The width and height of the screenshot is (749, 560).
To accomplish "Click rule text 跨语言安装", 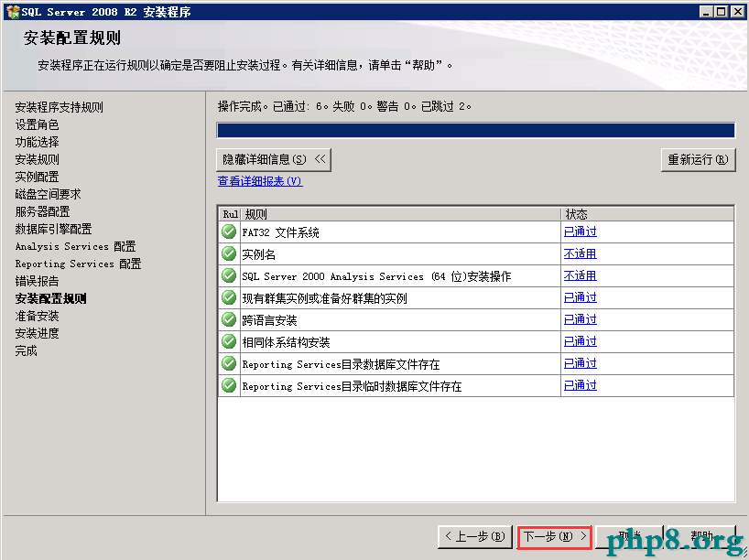I will (269, 320).
